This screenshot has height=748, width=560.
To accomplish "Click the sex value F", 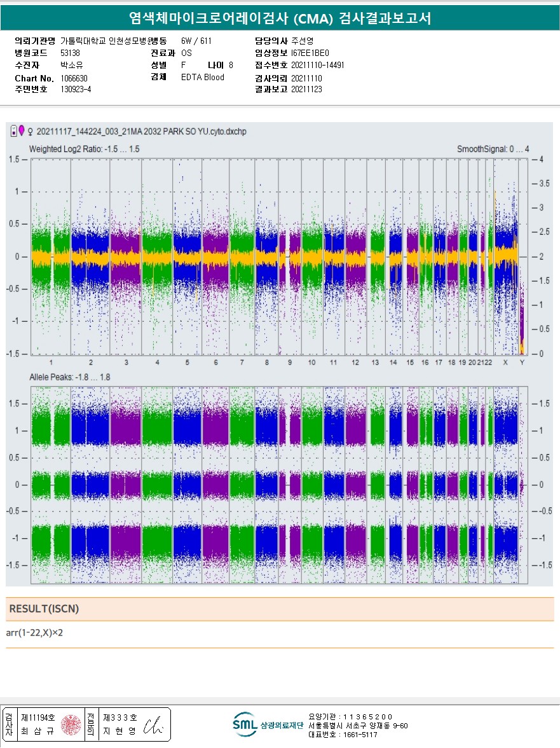I will [x=184, y=65].
